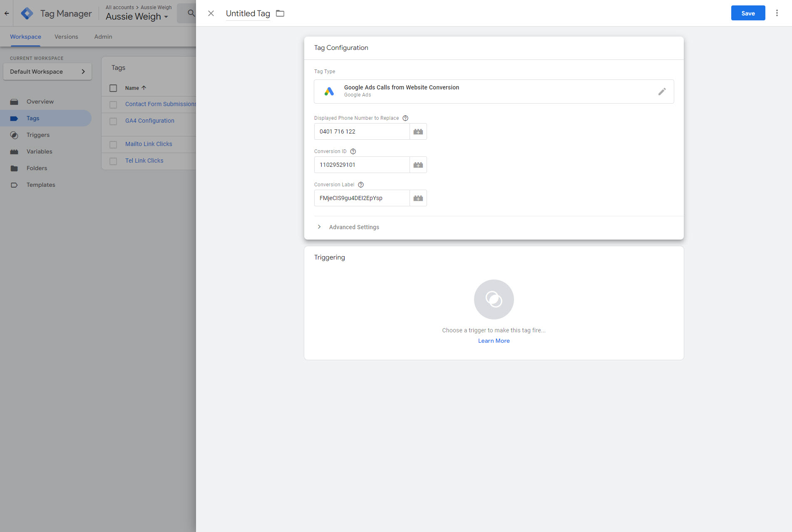Open variable picker for Conversion ID

pyautogui.click(x=418, y=165)
